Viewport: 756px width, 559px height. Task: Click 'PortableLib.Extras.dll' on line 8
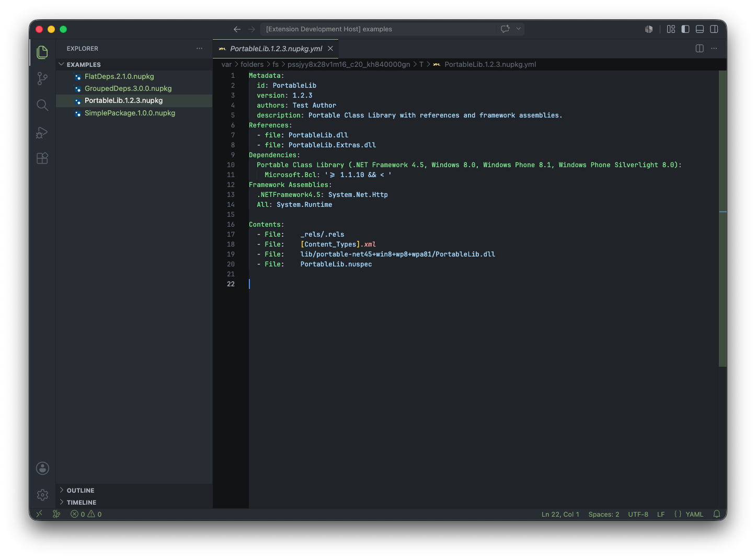pyautogui.click(x=332, y=145)
